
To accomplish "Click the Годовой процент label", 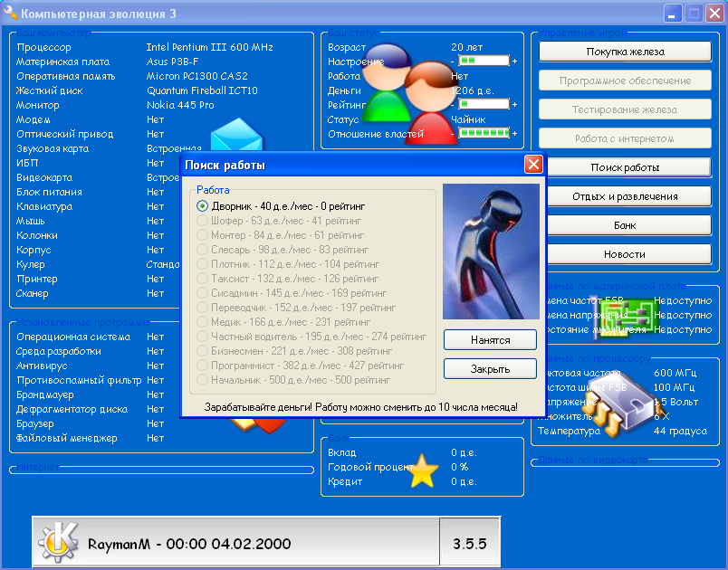I will (370, 467).
